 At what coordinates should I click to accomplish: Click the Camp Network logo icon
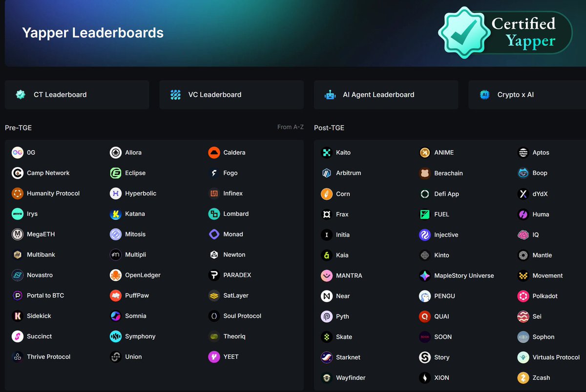pos(18,173)
